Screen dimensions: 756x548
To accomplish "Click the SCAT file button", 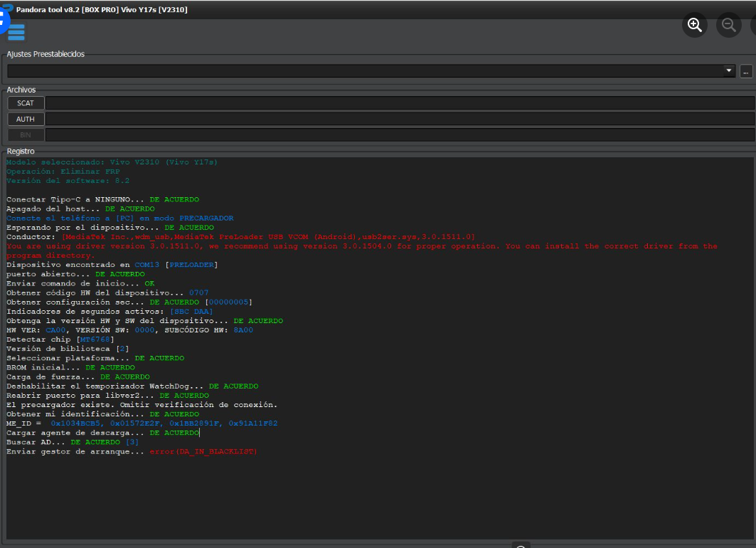I will (26, 102).
